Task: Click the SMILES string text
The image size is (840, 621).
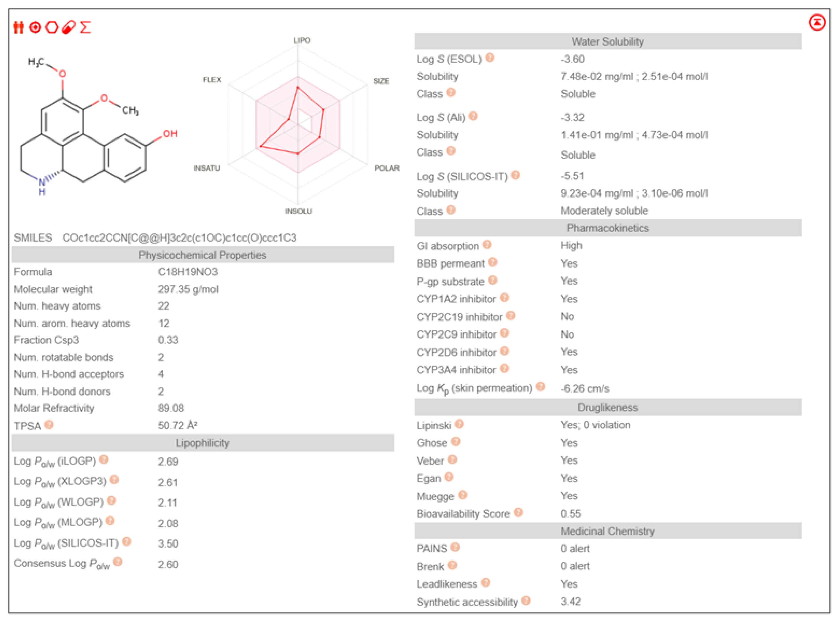Action: click(179, 238)
